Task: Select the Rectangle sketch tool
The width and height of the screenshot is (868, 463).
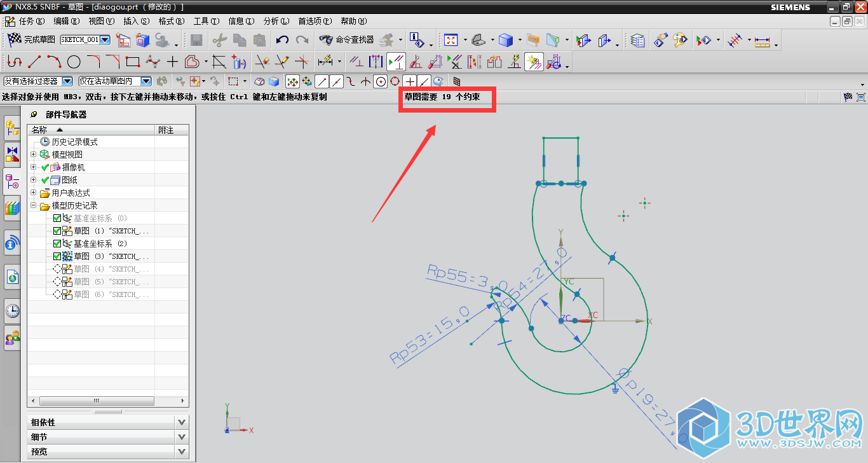Action: pos(133,62)
